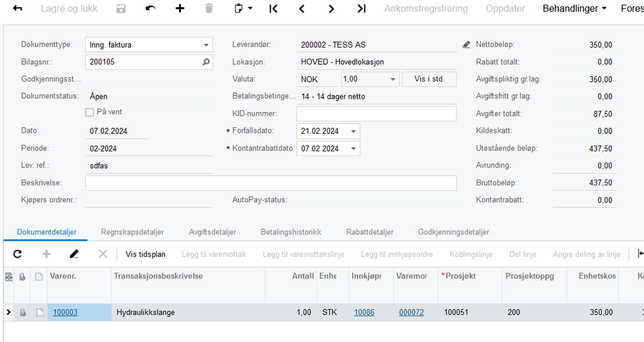
Task: Expand the Hydraulikkslange row arrow
Action: (8, 312)
